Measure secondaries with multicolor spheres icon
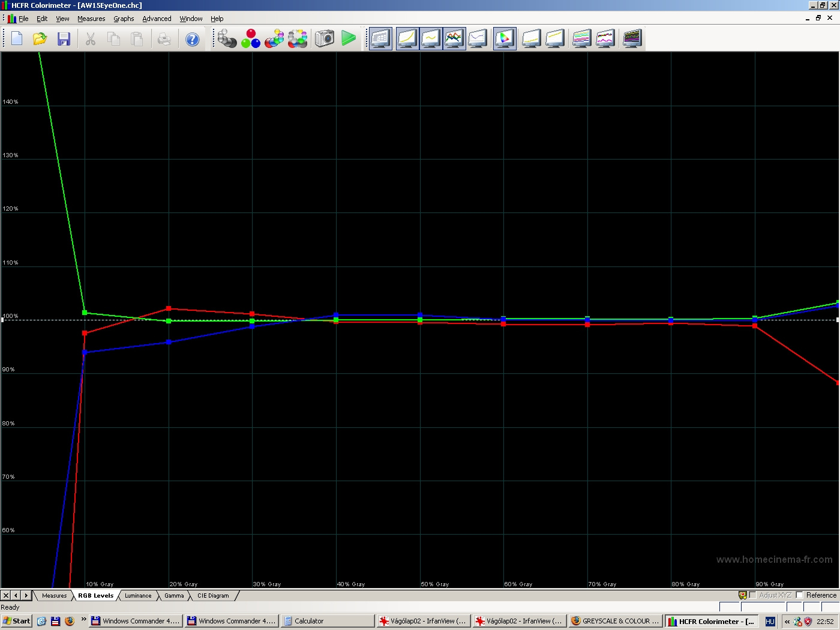This screenshot has width=840, height=630. (274, 39)
